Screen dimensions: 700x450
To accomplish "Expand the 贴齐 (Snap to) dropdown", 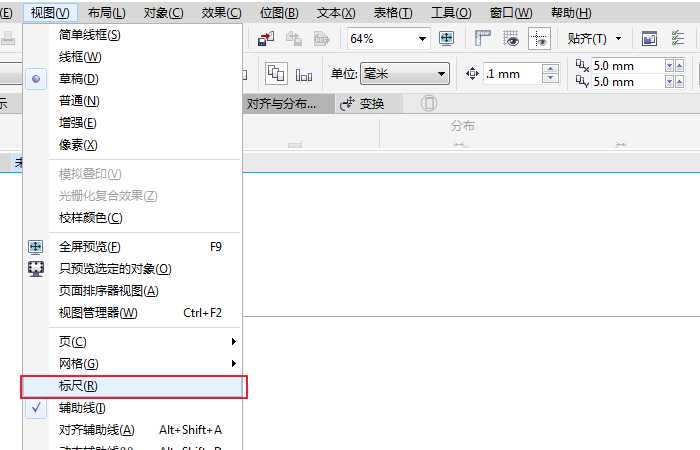I will 618,39.
